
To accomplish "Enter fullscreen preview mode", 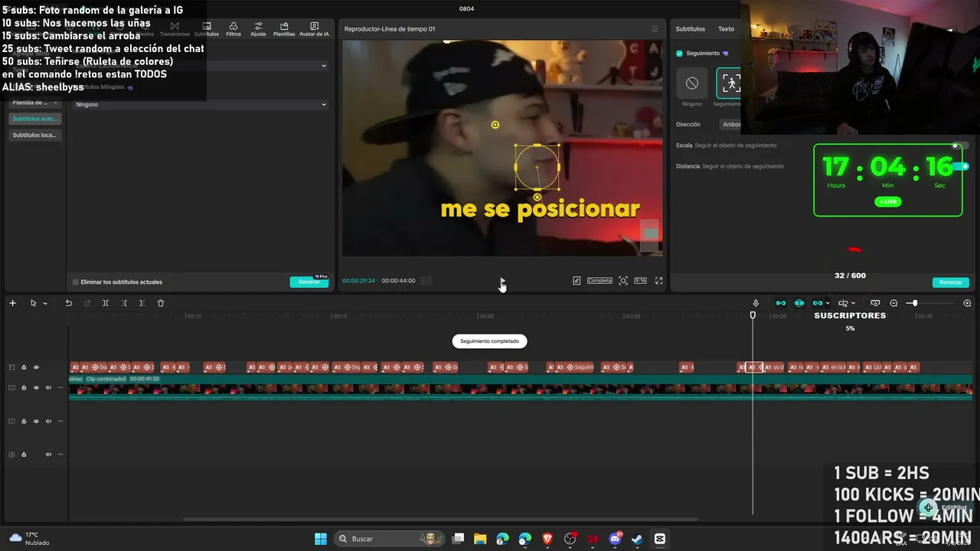I will (658, 281).
